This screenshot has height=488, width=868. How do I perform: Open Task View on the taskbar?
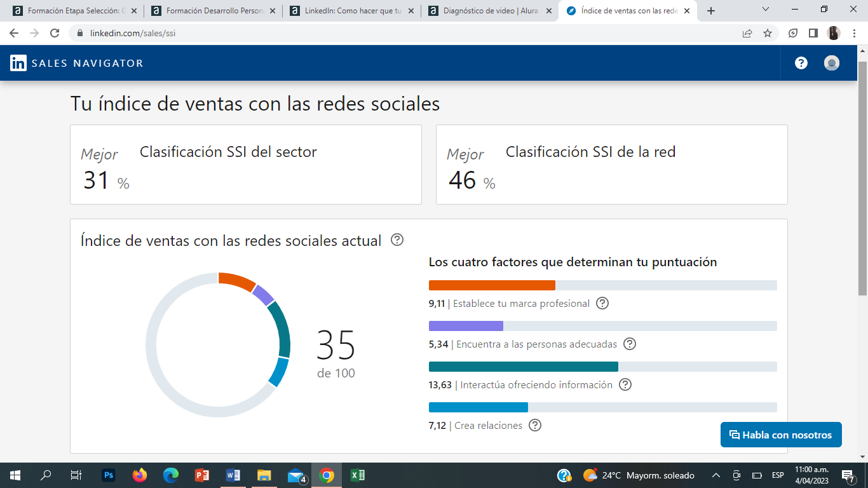(x=76, y=475)
